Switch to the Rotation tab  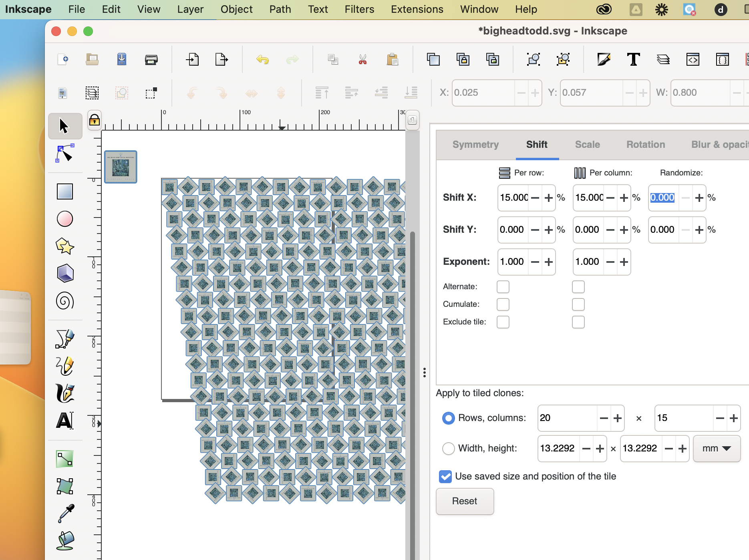[645, 145]
